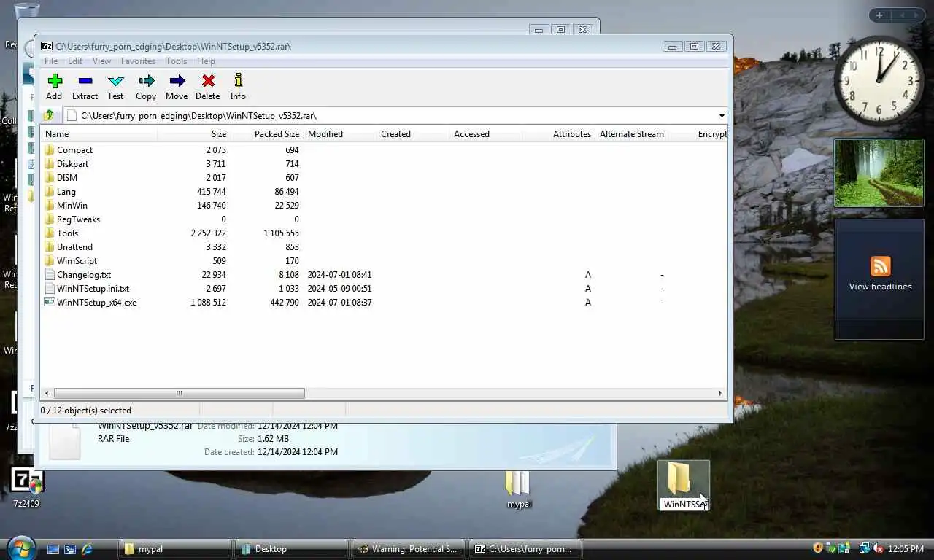Click the Tools folder size 2 252 322
The height and width of the screenshot is (560, 934).
coord(208,233)
